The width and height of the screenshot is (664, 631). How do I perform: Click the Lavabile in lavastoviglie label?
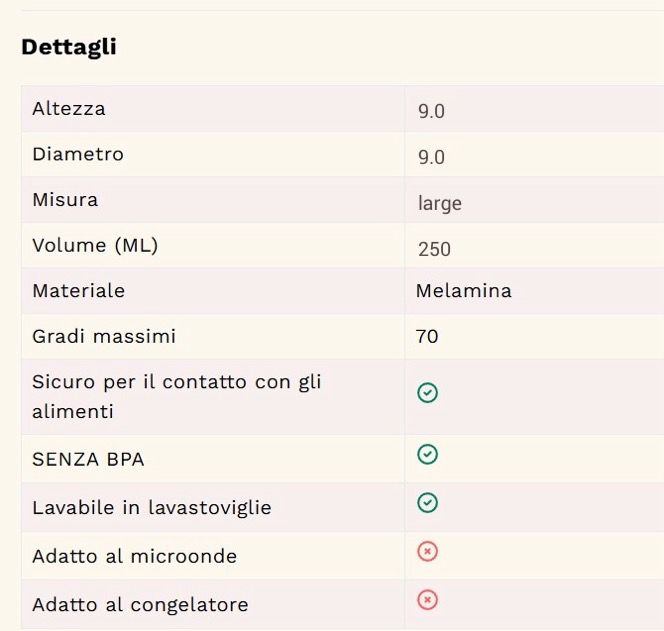[151, 507]
